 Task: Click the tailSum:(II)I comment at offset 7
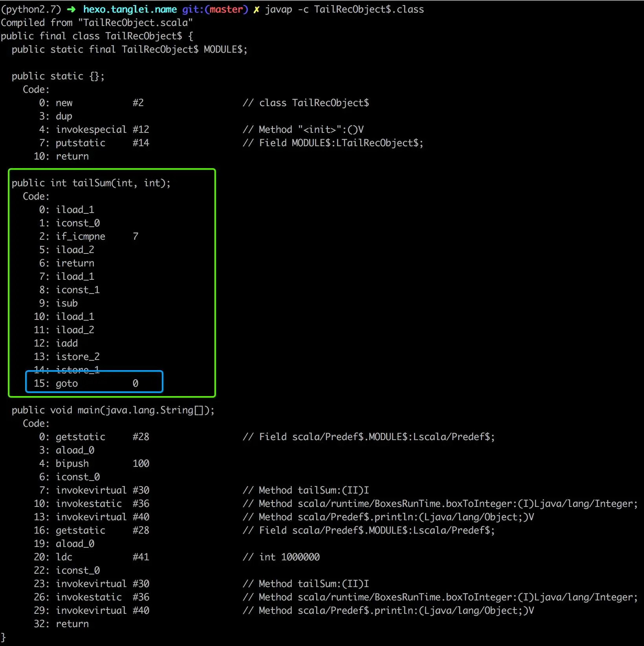pos(306,490)
